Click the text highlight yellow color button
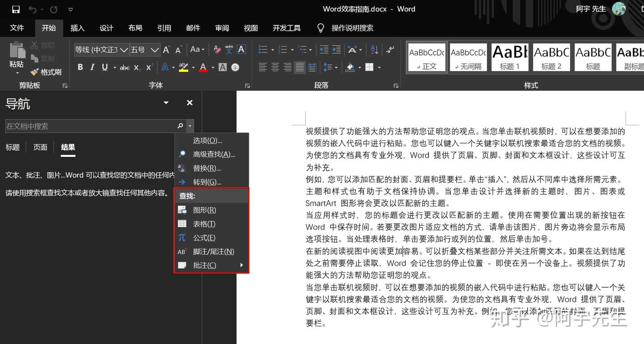Viewport: 644px width, 344px height. coord(183,67)
